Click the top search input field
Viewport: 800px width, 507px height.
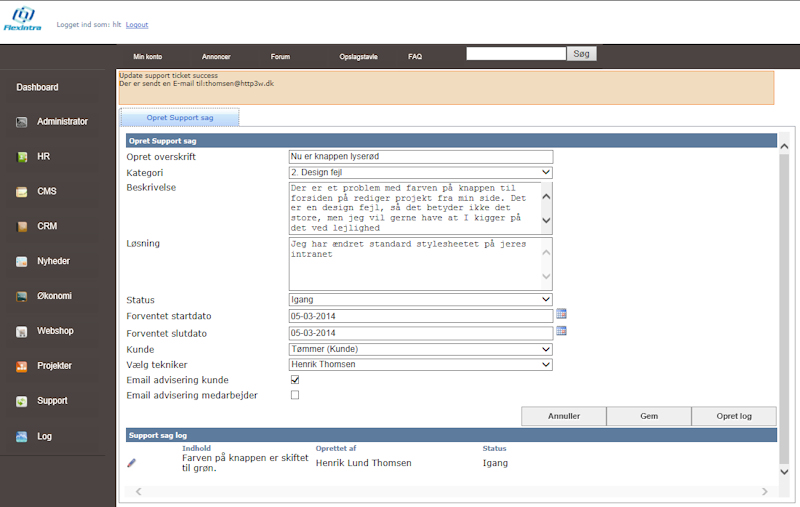click(516, 54)
